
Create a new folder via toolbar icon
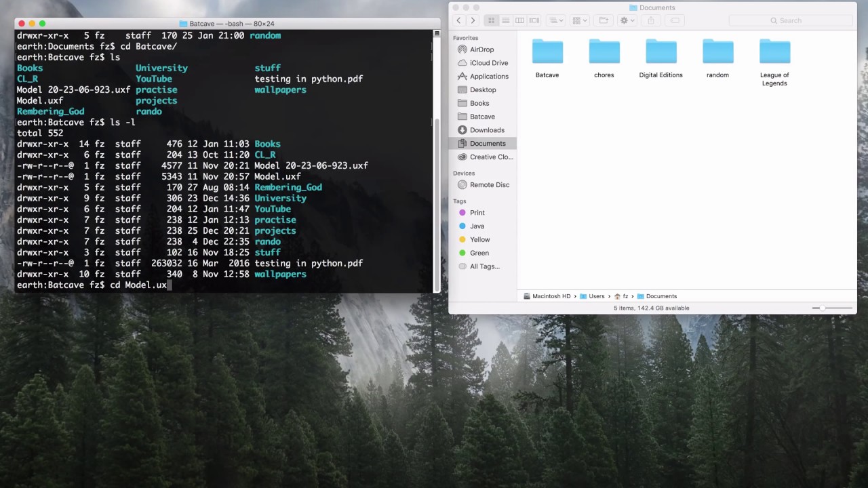pyautogui.click(x=604, y=20)
